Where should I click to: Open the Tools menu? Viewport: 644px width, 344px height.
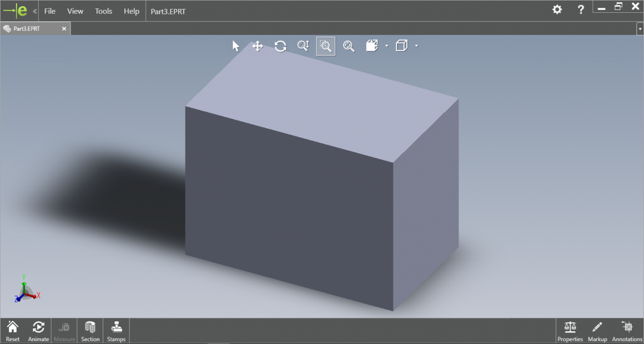point(103,11)
